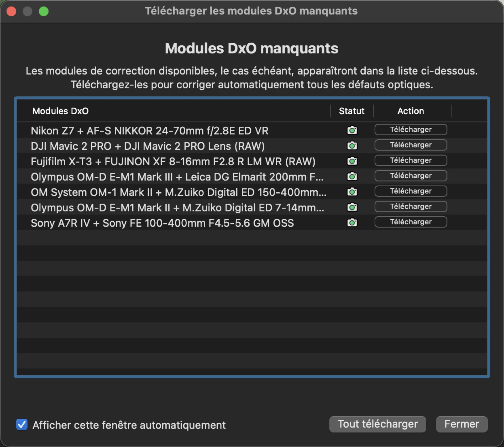Image resolution: width=504 pixels, height=447 pixels.
Task: Select row Sony A7R IV + Sony FE 100-400mm
Action: 252,223
